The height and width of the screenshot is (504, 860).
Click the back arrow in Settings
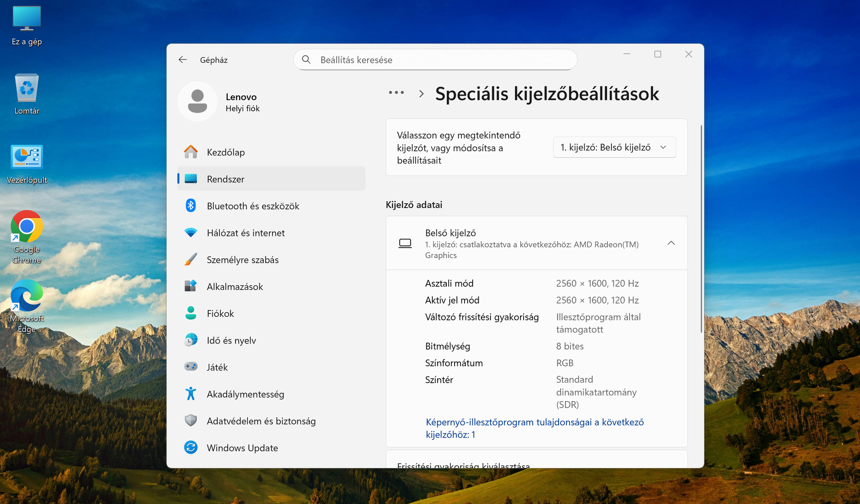tap(183, 60)
